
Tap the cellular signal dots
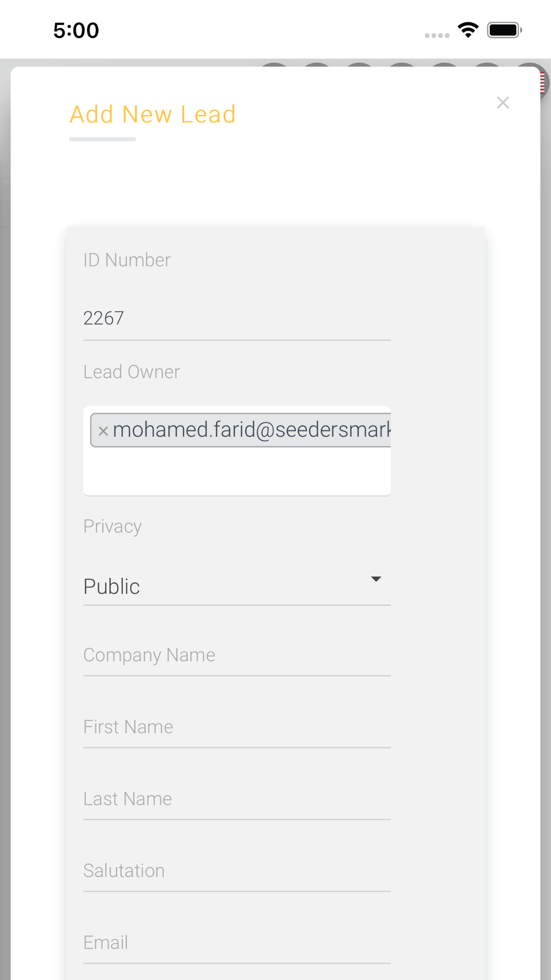click(437, 35)
